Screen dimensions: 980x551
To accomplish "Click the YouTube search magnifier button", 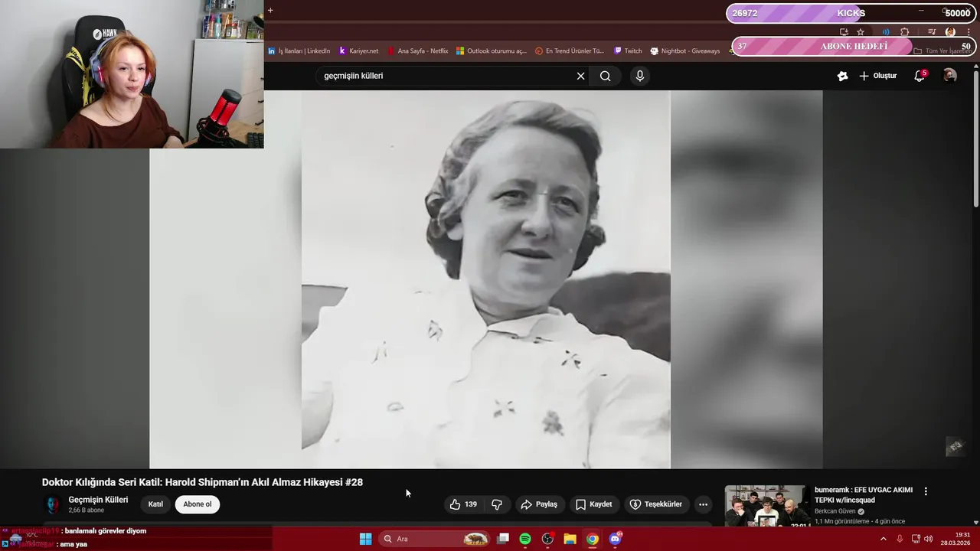I will coord(606,76).
